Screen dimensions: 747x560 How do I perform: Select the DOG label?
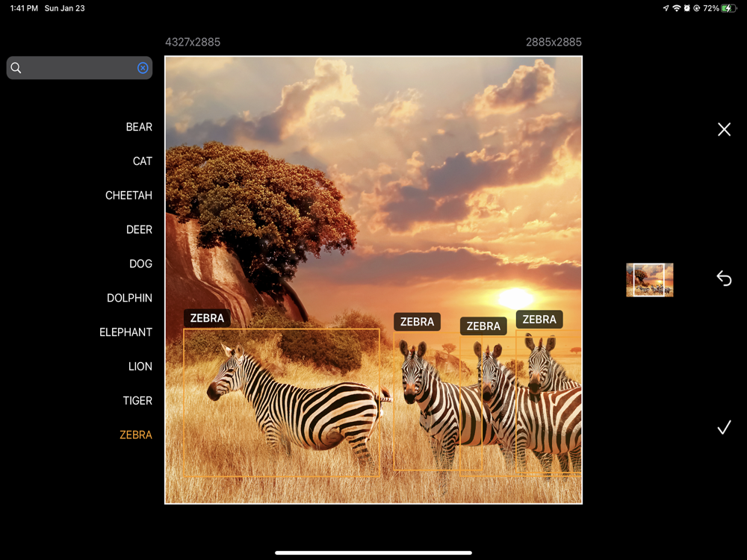[140, 264]
